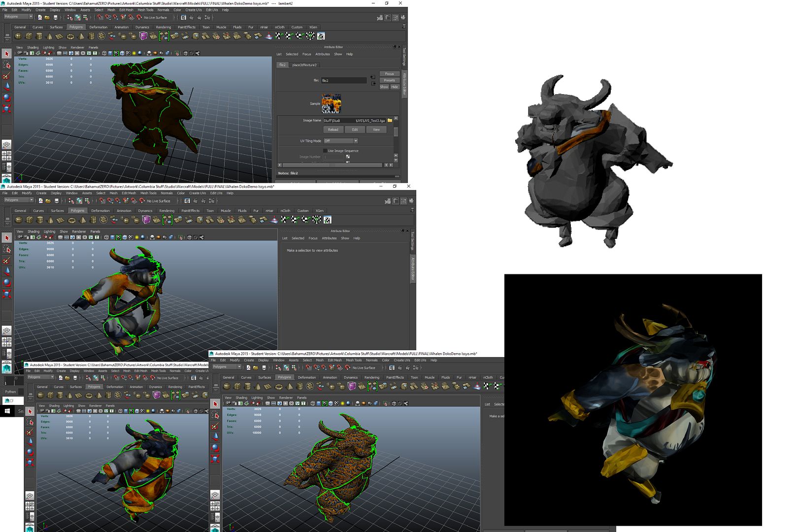Select Animation shelf tab in middle Maya window
798x532 pixels.
[124, 211]
